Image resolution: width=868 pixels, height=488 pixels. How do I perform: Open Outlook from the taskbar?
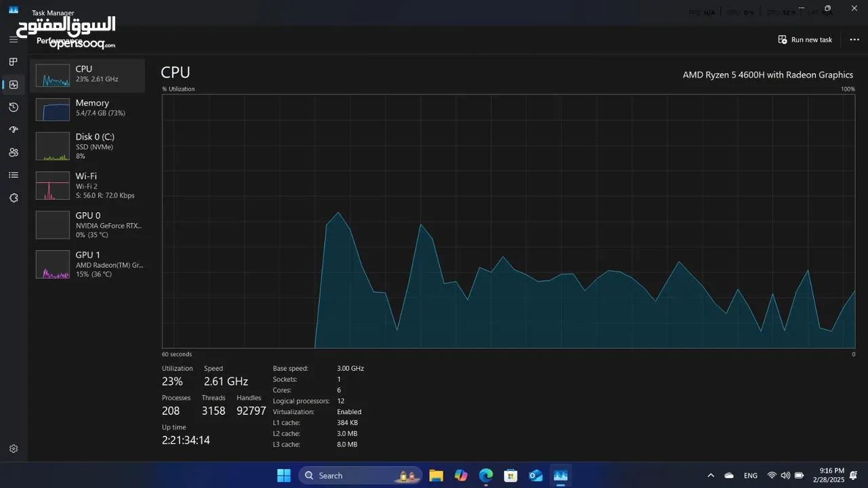(536, 475)
